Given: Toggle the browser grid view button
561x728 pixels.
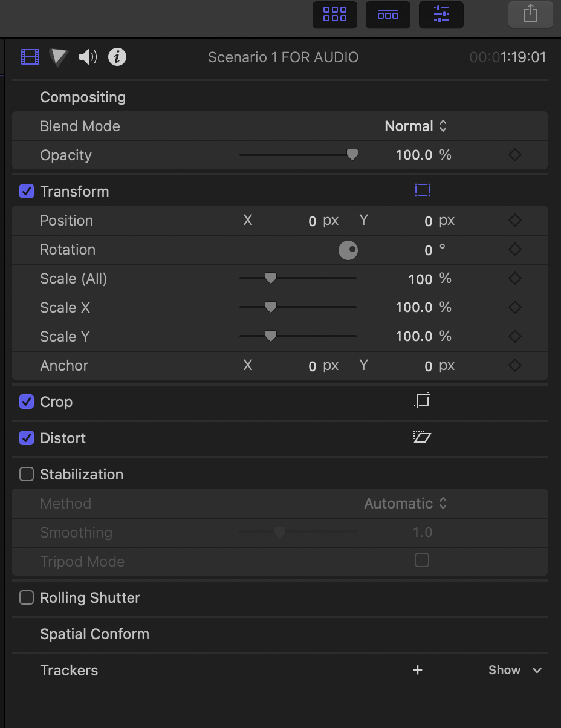Looking at the screenshot, I should [x=335, y=15].
